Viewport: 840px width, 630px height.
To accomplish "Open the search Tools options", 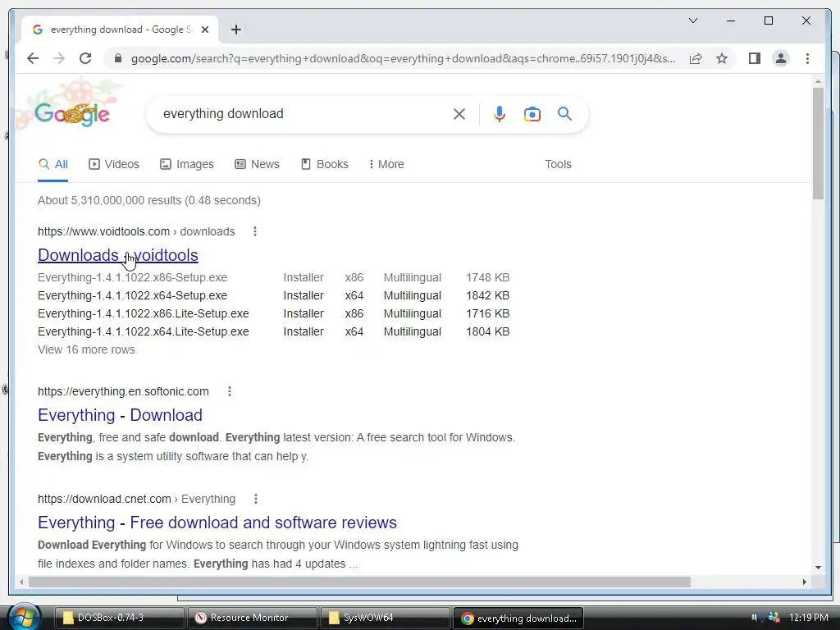I will click(558, 164).
